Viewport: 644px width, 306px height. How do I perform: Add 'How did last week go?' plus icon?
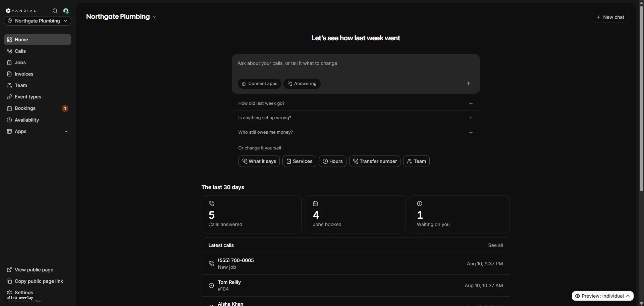(x=471, y=103)
